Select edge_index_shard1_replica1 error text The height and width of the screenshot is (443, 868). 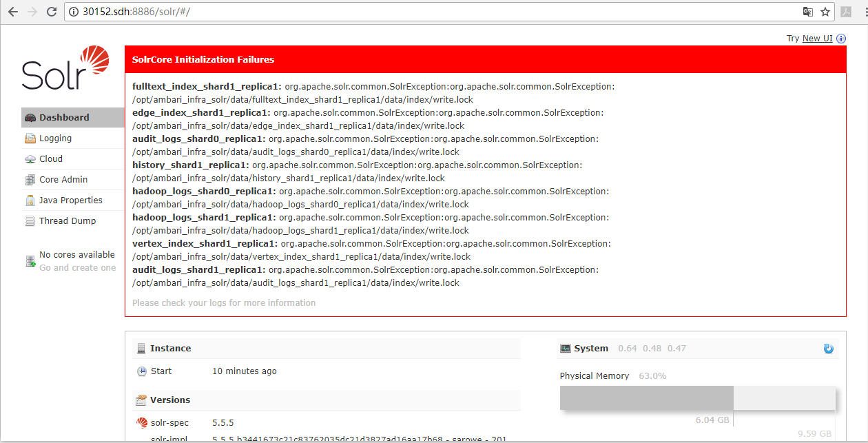[x=368, y=120]
